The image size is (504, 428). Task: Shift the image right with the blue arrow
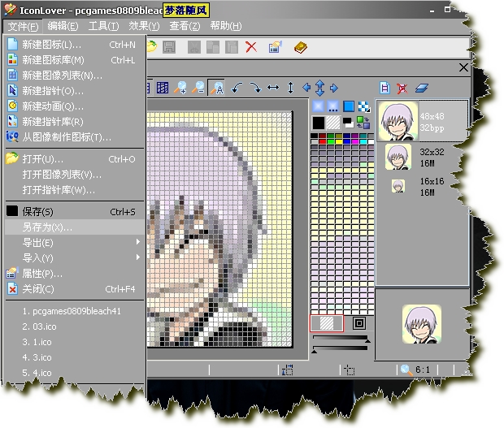pyautogui.click(x=334, y=88)
